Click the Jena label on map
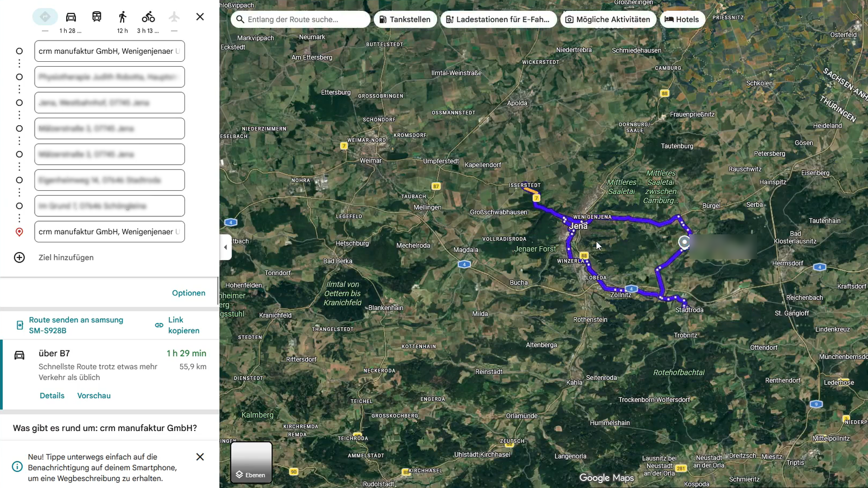The width and height of the screenshot is (868, 488). click(578, 226)
